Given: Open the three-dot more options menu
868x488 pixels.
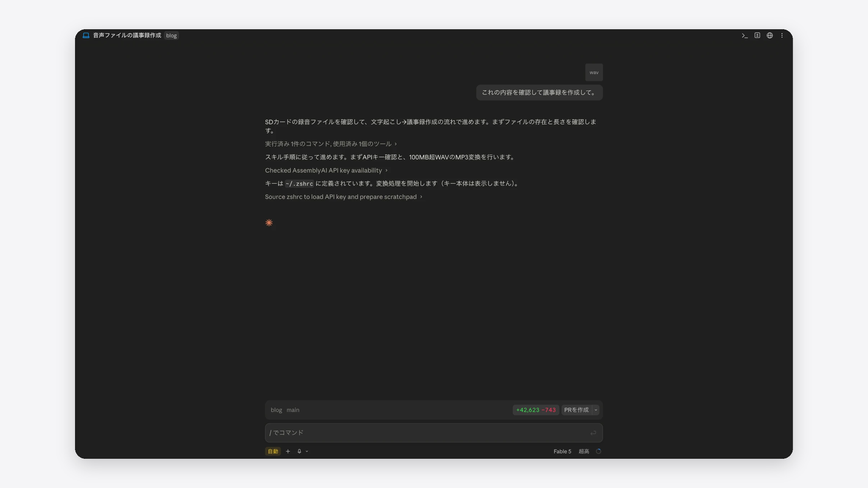Looking at the screenshot, I should pyautogui.click(x=782, y=36).
